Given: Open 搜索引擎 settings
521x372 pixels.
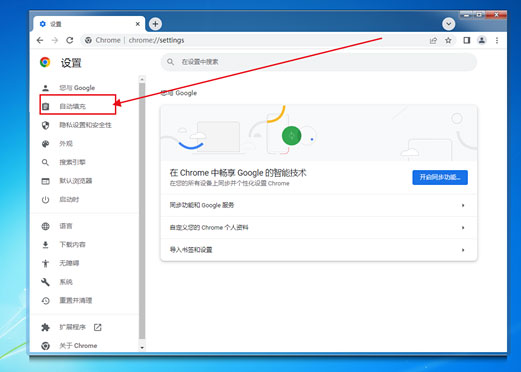Looking at the screenshot, I should 72,162.
